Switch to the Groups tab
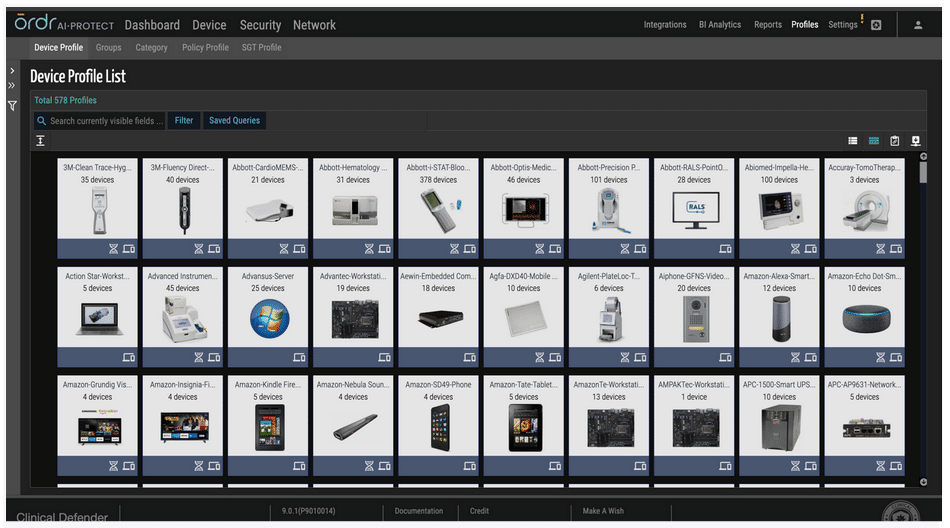This screenshot has height=528, width=950. tap(108, 47)
